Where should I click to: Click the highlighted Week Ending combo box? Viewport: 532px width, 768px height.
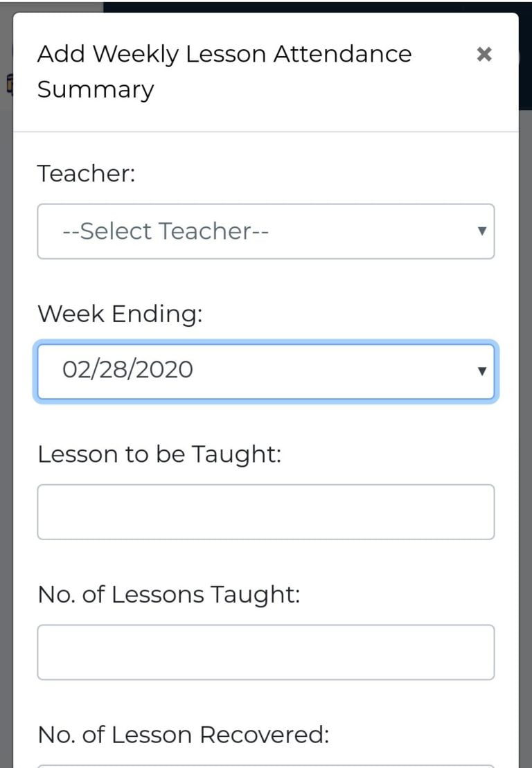(x=265, y=371)
